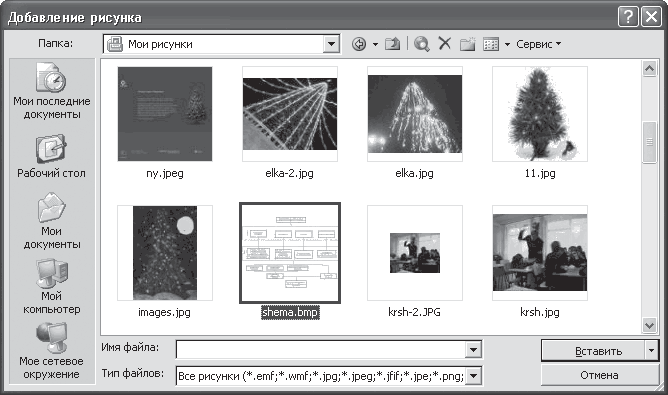The width and height of the screenshot is (668, 395).
Task: Click the vertical scrollbar thumb
Action: coord(649,142)
